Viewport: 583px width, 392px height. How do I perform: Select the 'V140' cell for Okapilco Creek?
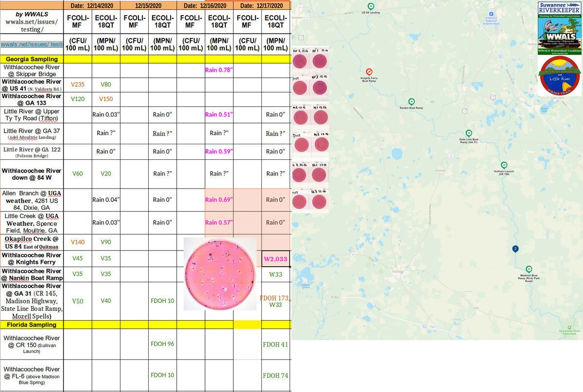coord(78,242)
